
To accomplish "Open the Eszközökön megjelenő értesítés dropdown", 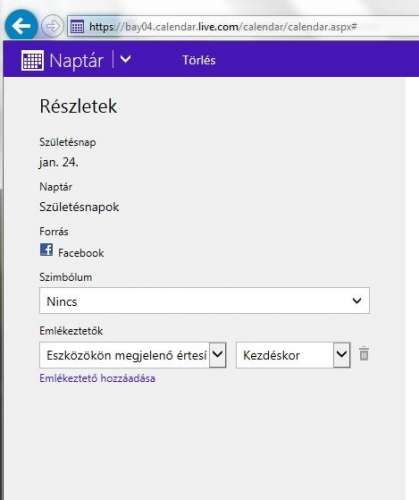I will (133, 355).
